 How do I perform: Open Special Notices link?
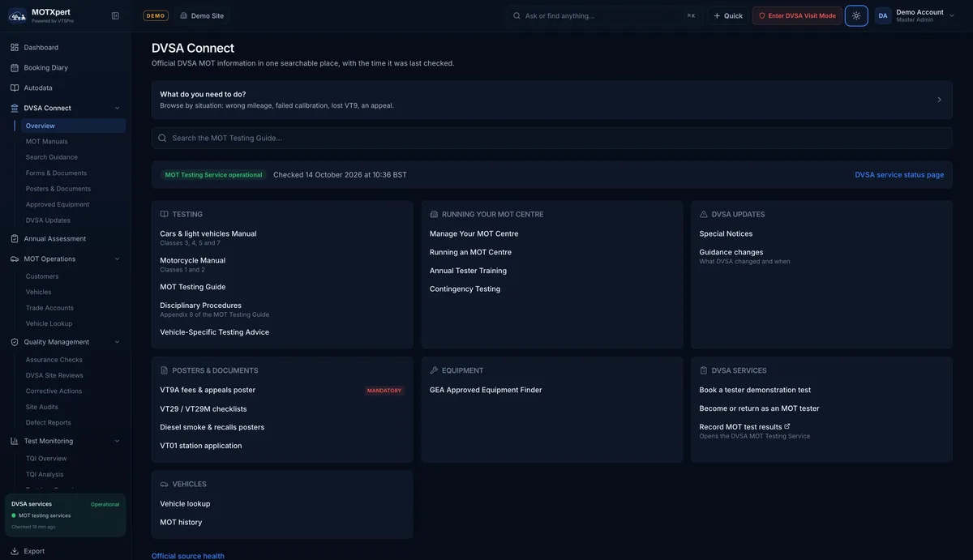coord(726,233)
